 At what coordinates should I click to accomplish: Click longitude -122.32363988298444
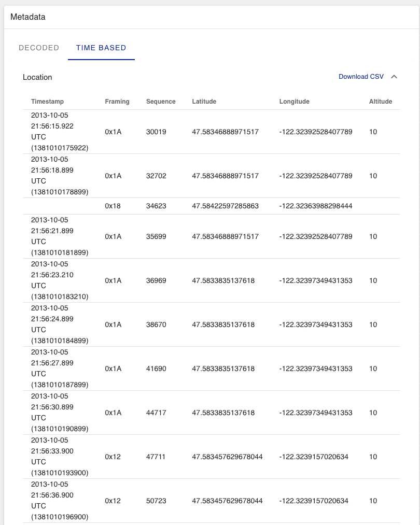coord(316,206)
